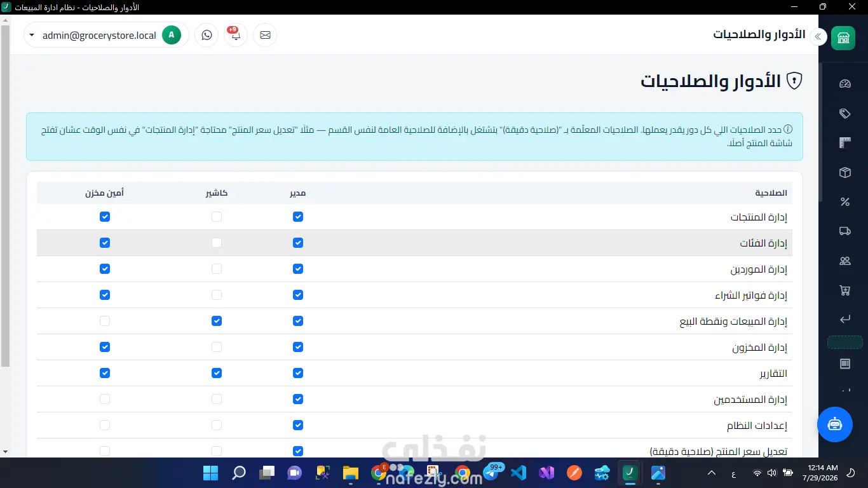
Task: Open the blue chatbot assistant button
Action: point(834,424)
